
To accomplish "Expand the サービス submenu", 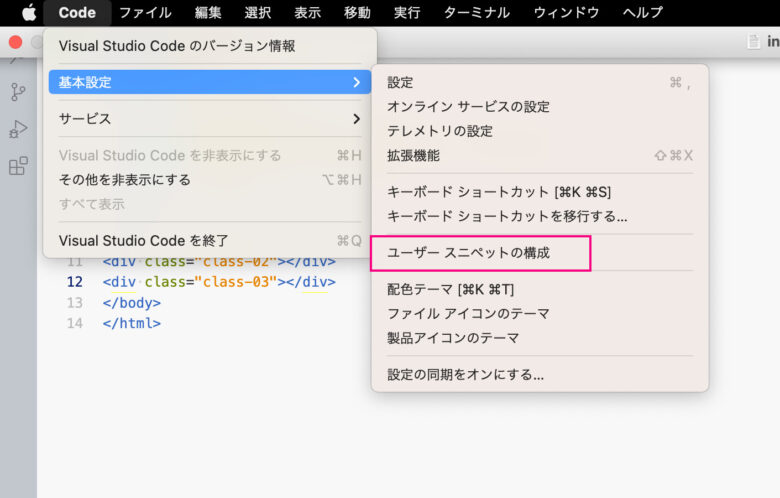I will 210,118.
